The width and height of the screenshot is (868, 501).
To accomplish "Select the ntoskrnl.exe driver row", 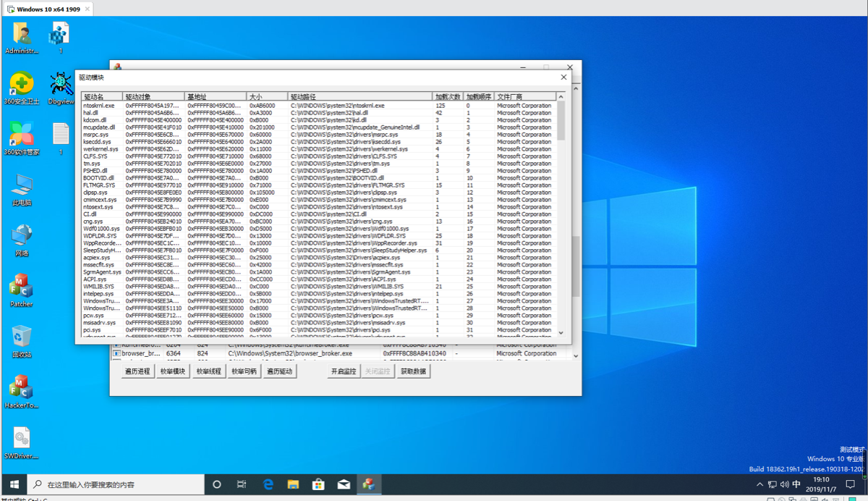I will coord(318,106).
